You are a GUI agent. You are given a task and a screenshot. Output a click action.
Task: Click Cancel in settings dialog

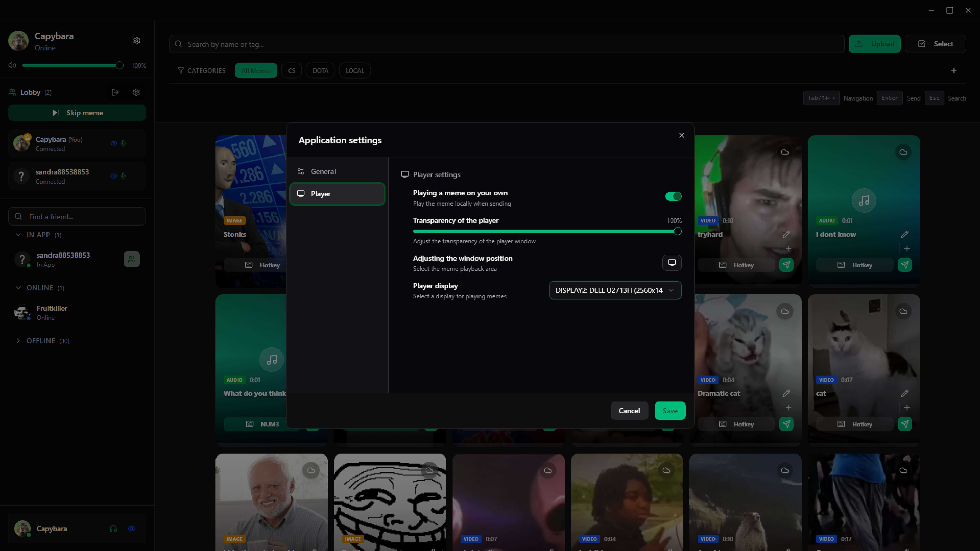629,411
